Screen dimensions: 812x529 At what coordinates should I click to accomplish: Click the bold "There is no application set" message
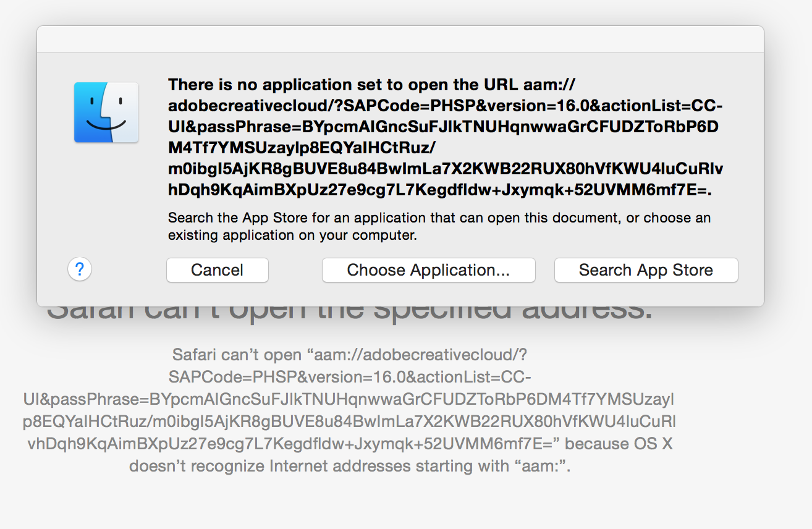click(x=446, y=138)
